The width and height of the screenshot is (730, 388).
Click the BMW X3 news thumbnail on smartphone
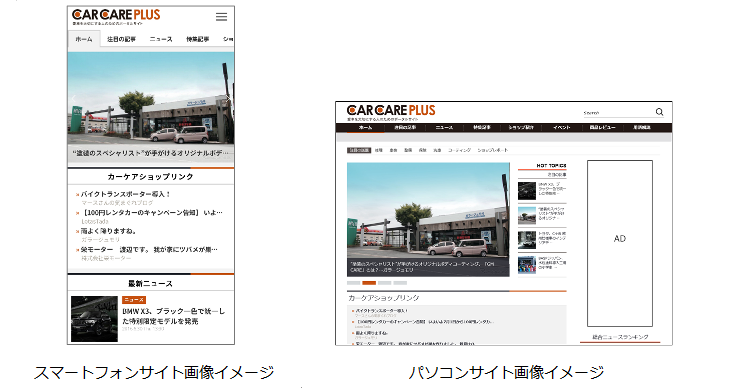coord(94,319)
